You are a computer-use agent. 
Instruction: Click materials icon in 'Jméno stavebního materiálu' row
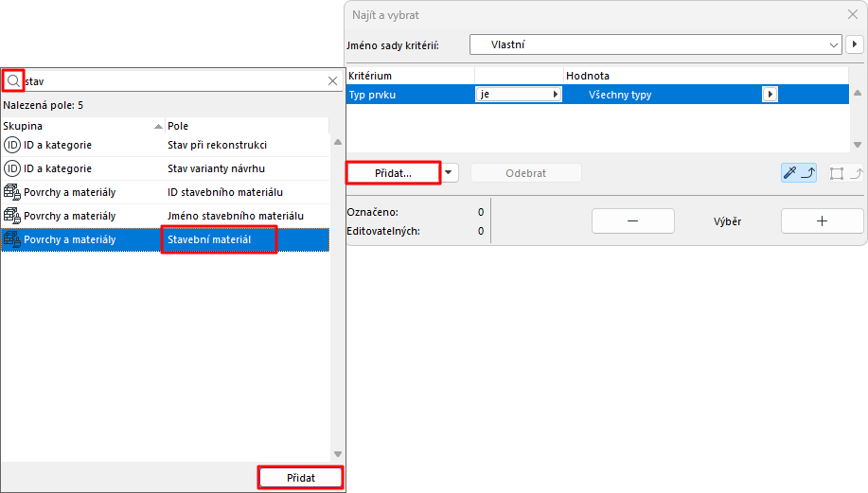12,216
